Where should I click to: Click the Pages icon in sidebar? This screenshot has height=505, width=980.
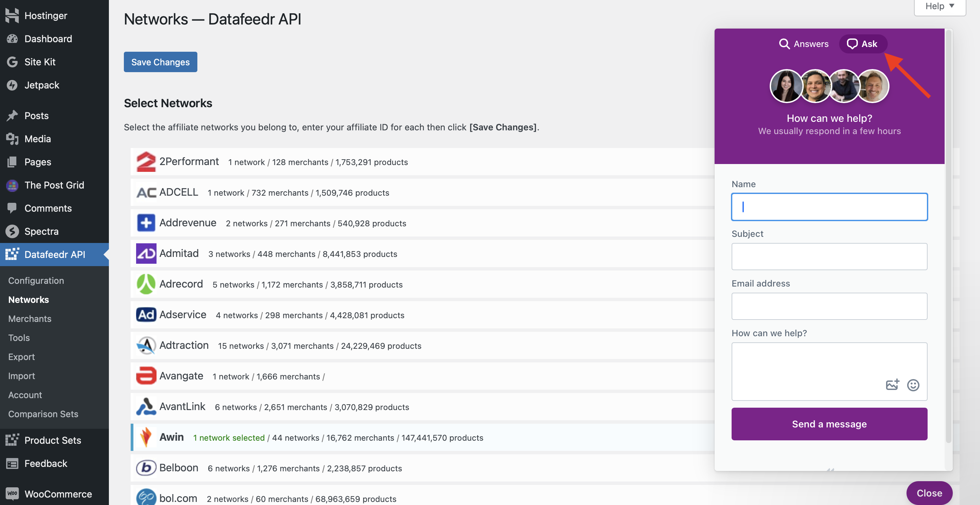12,162
